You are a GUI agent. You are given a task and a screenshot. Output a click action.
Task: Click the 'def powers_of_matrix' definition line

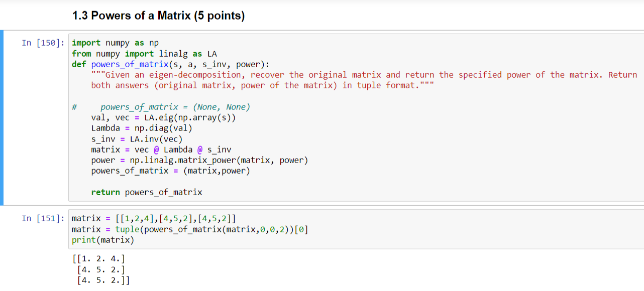click(171, 64)
